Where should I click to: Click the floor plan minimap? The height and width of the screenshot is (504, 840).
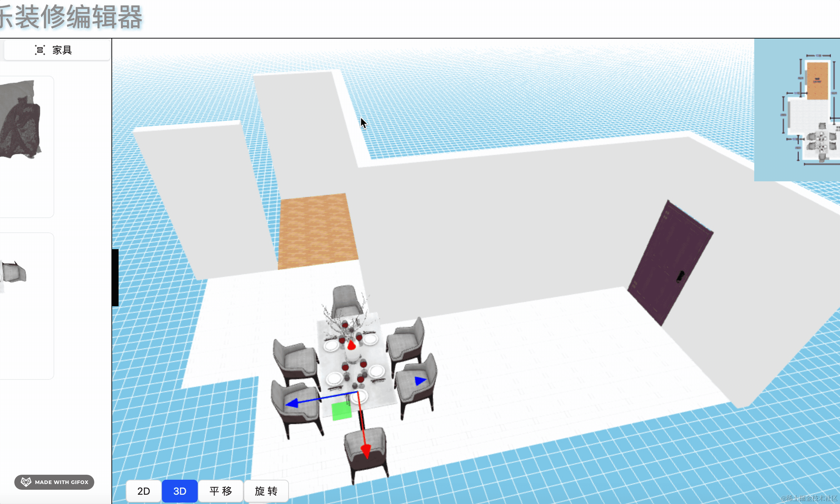pyautogui.click(x=797, y=110)
